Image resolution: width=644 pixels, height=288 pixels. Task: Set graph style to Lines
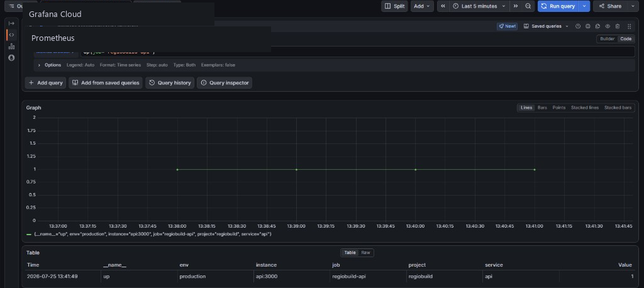click(526, 107)
